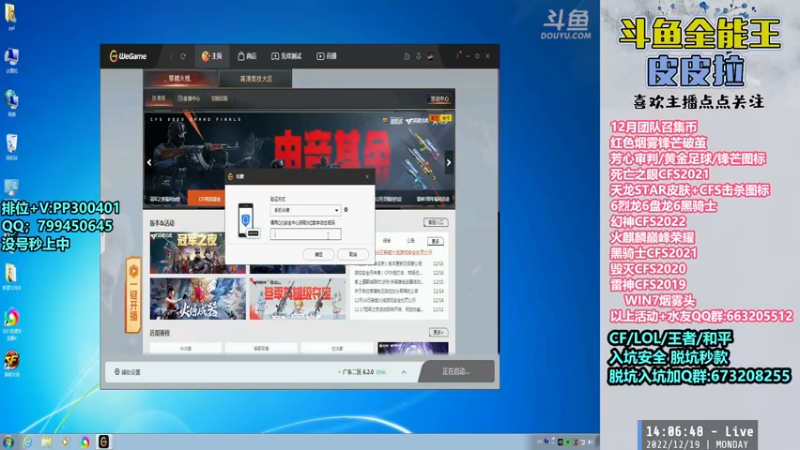Click the gear icon beside verification dropdown
The image size is (800, 450).
click(x=346, y=210)
